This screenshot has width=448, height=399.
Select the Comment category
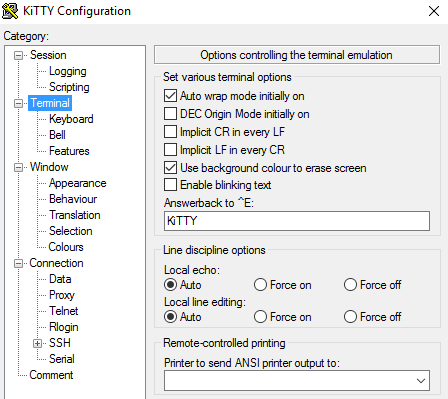point(51,375)
